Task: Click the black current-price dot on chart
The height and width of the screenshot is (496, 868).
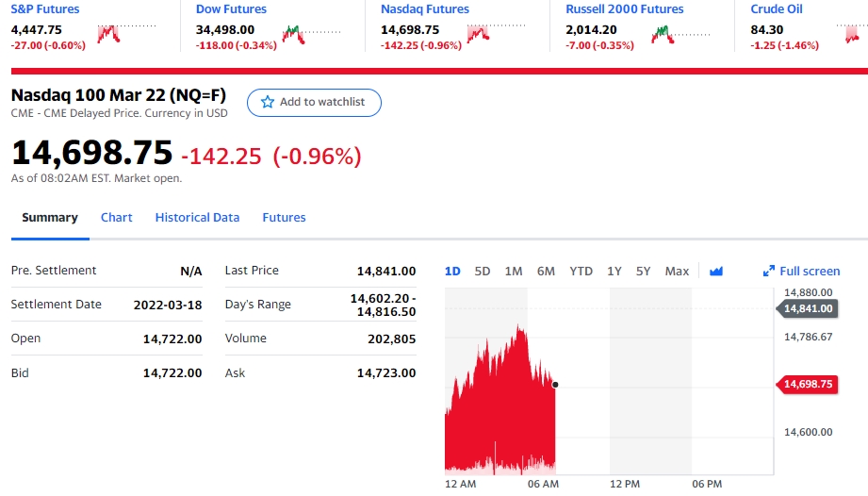Action: click(555, 384)
